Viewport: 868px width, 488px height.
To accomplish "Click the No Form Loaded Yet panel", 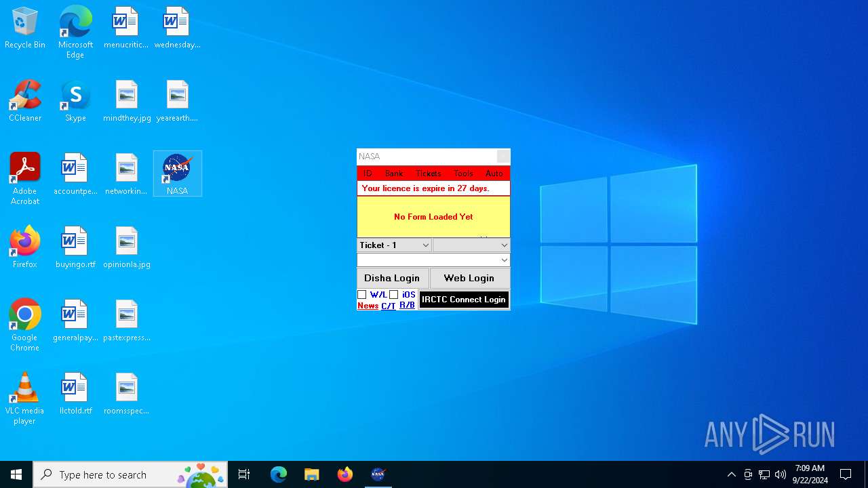I will point(433,217).
